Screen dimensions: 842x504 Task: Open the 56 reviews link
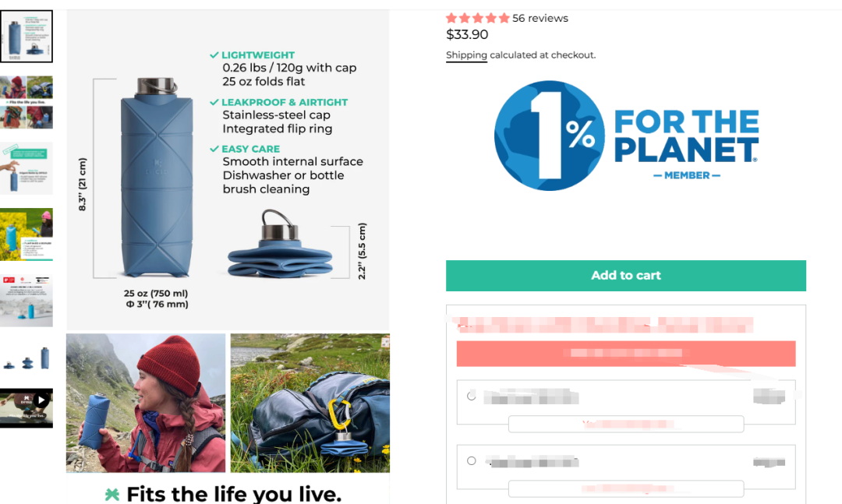(x=540, y=18)
